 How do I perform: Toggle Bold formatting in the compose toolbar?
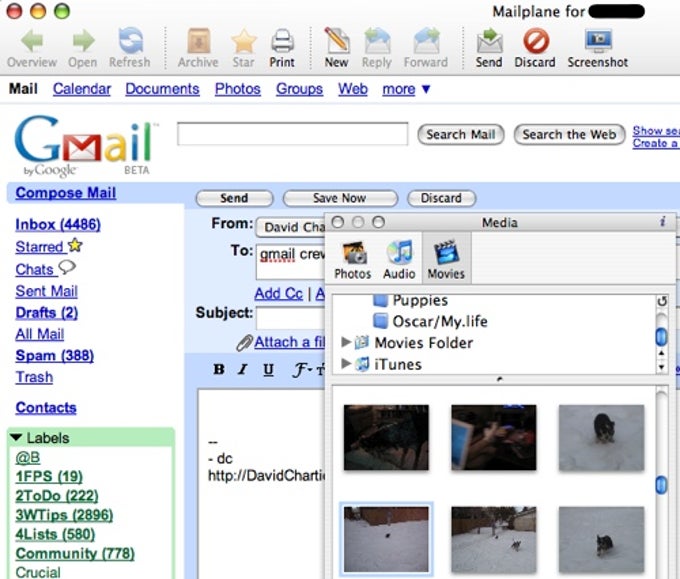[219, 369]
